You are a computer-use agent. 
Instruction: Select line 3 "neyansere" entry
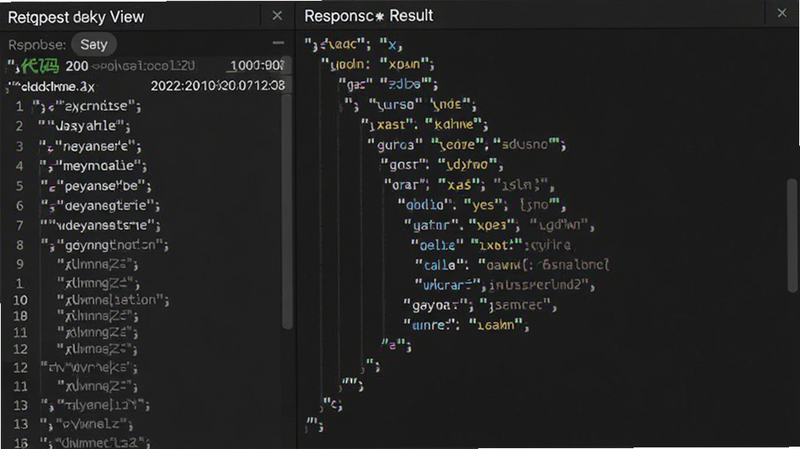coord(91,146)
